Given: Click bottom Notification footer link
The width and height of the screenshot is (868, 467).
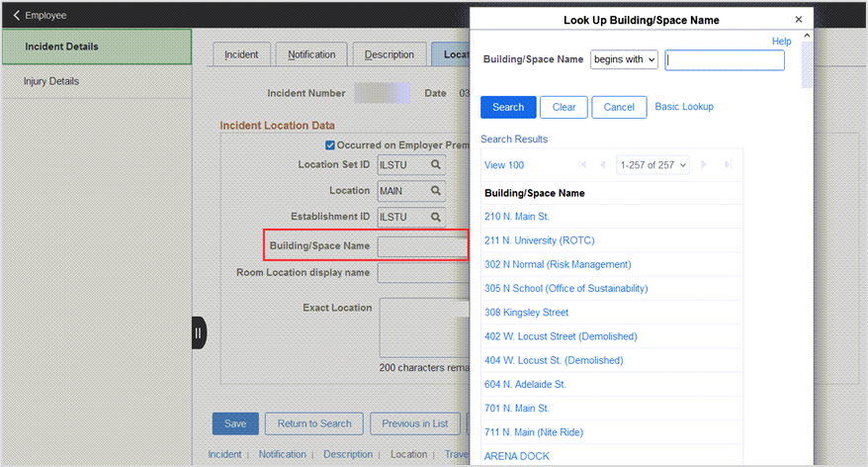Looking at the screenshot, I should pos(283,454).
